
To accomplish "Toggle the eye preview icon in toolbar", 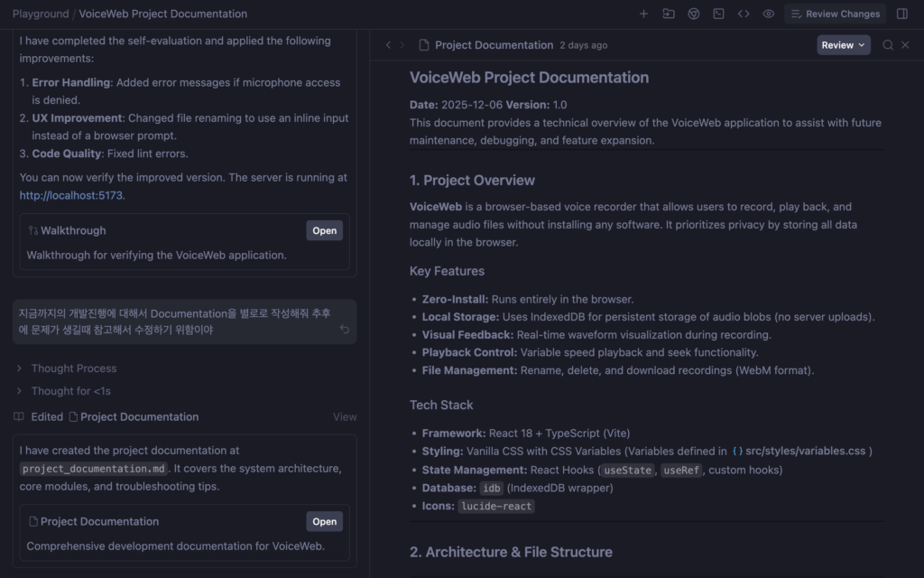I will click(769, 14).
